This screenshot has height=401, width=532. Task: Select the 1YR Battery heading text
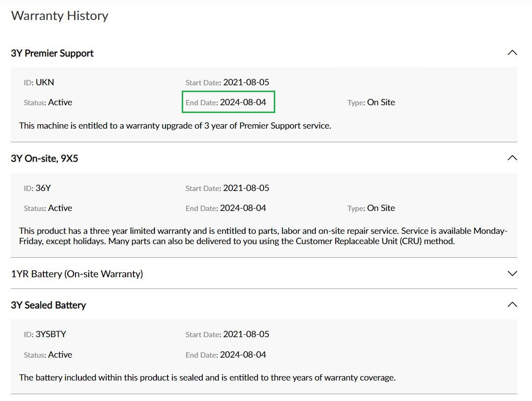coord(77,274)
